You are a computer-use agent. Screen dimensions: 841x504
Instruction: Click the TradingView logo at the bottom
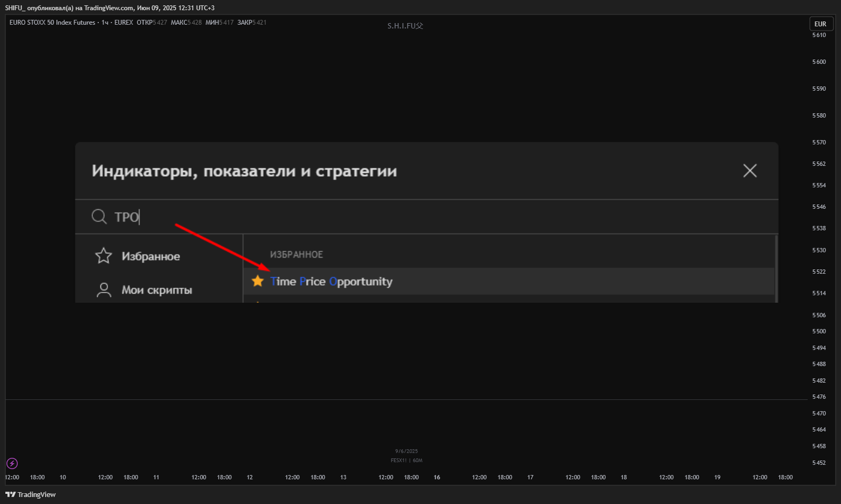[x=31, y=494]
